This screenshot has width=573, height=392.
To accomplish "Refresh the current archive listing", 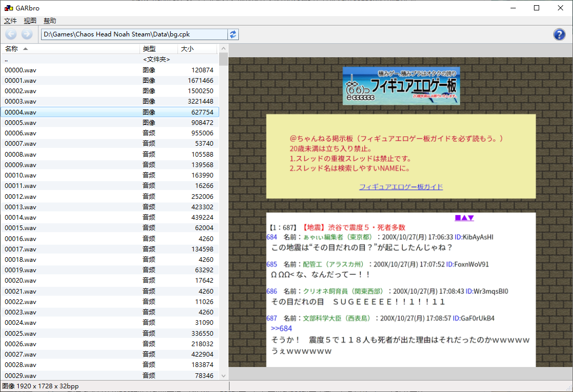I will pyautogui.click(x=233, y=34).
